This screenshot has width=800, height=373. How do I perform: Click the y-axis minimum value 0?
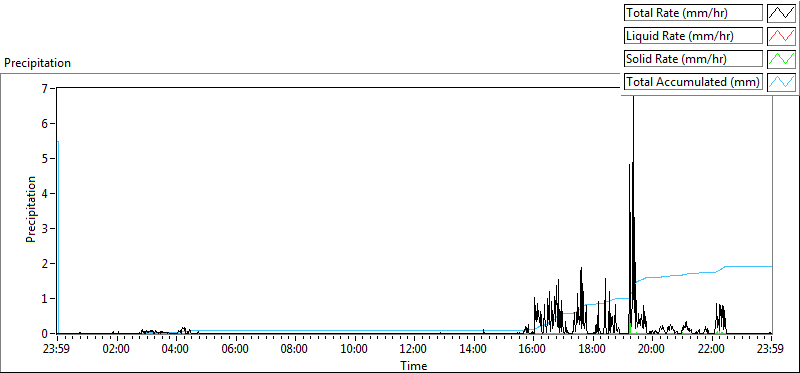coord(44,334)
